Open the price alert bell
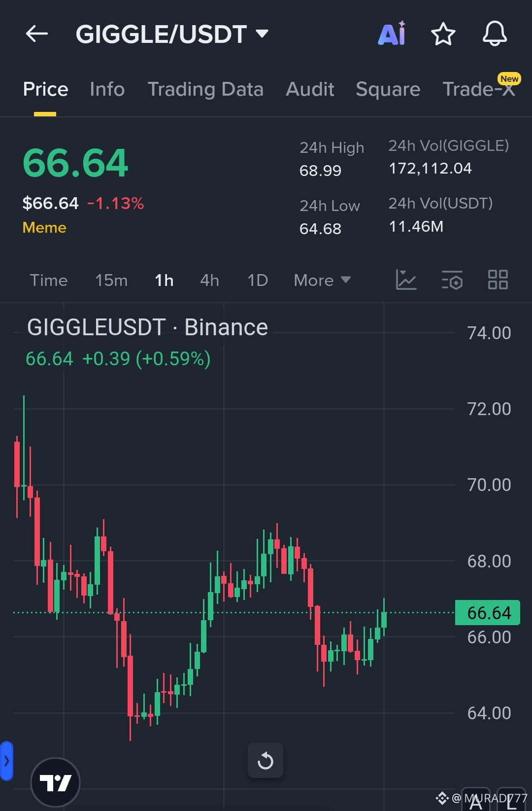The image size is (532, 811). pyautogui.click(x=495, y=34)
